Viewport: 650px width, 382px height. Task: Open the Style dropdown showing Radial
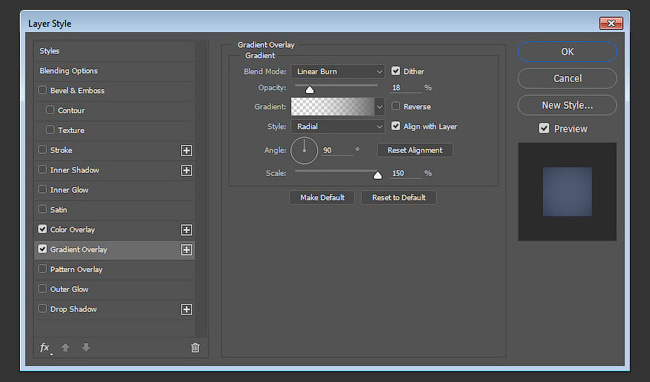(x=338, y=126)
